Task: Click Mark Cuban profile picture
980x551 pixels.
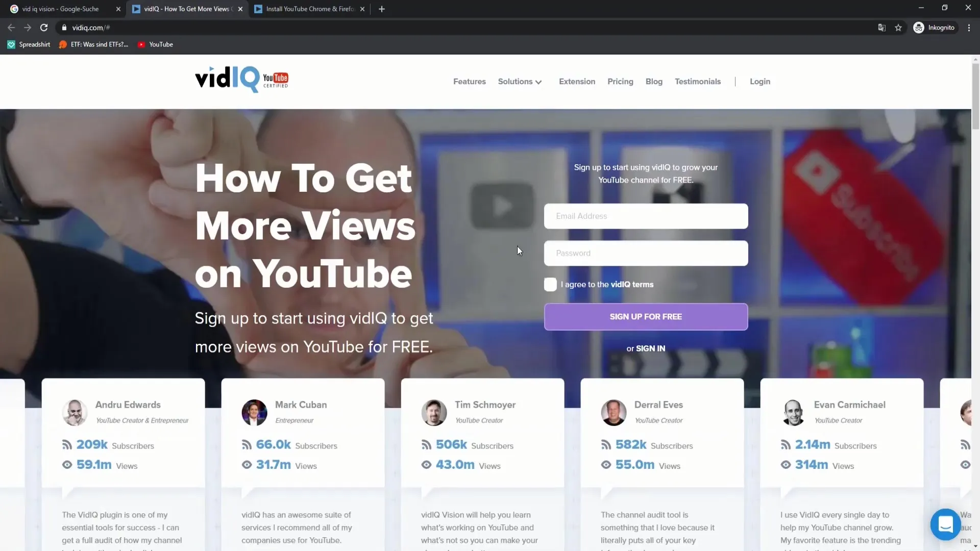Action: (x=254, y=412)
